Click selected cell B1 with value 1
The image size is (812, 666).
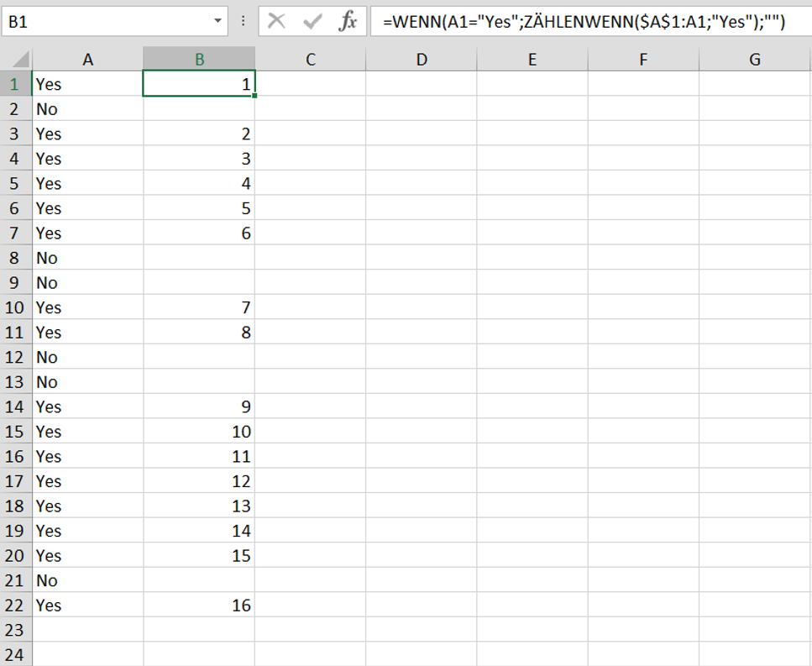click(x=199, y=84)
